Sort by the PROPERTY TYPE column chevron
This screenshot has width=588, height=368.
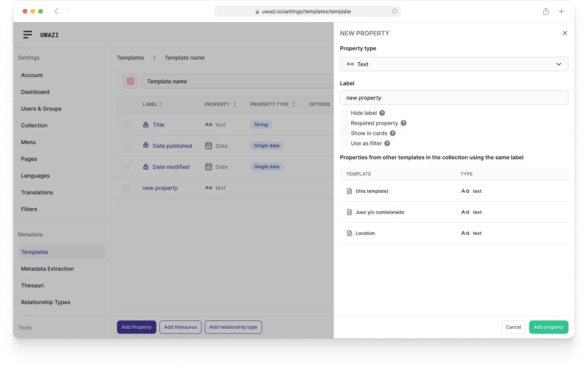(x=293, y=104)
